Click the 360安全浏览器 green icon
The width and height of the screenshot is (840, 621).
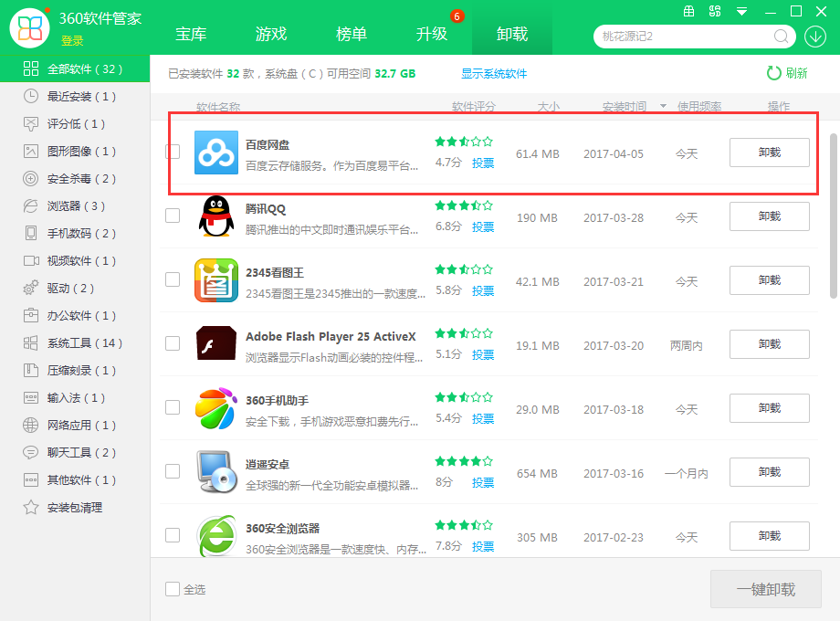click(216, 537)
